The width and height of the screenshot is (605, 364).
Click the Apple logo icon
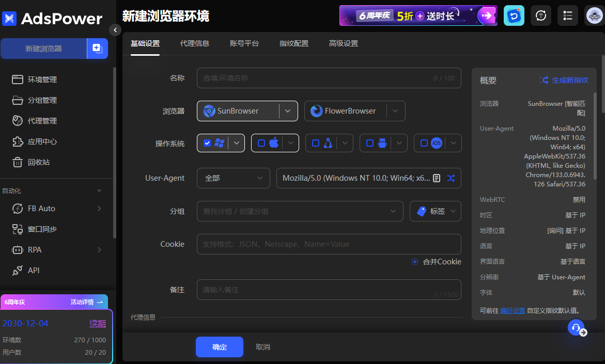tap(274, 143)
